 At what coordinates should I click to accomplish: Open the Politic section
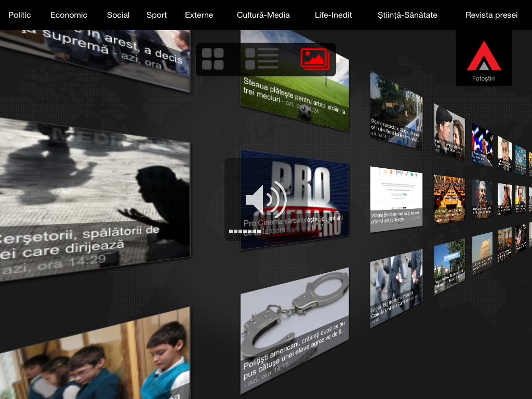[x=20, y=15]
